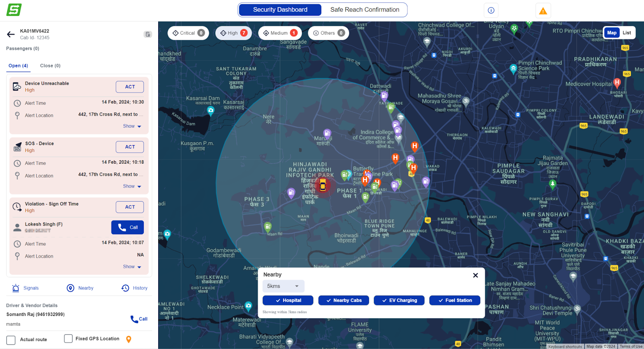644x349 pixels.
Task: Click the SOS device alert icon
Action: coord(17,147)
